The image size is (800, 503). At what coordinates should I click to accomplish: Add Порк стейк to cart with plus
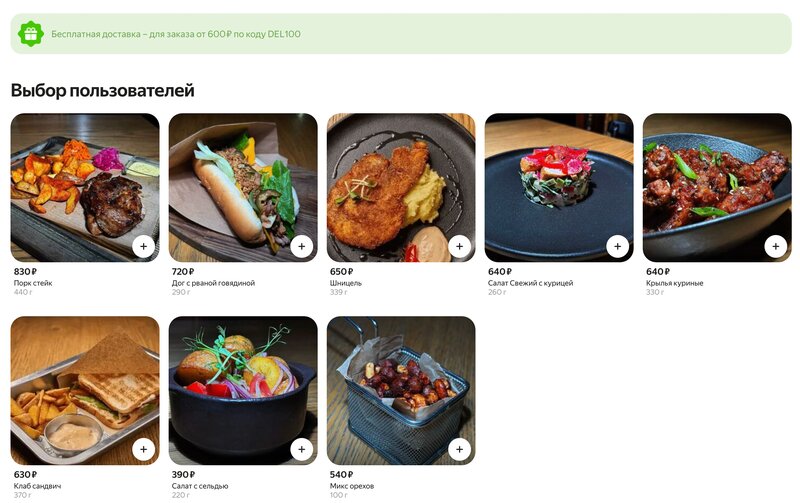click(143, 246)
